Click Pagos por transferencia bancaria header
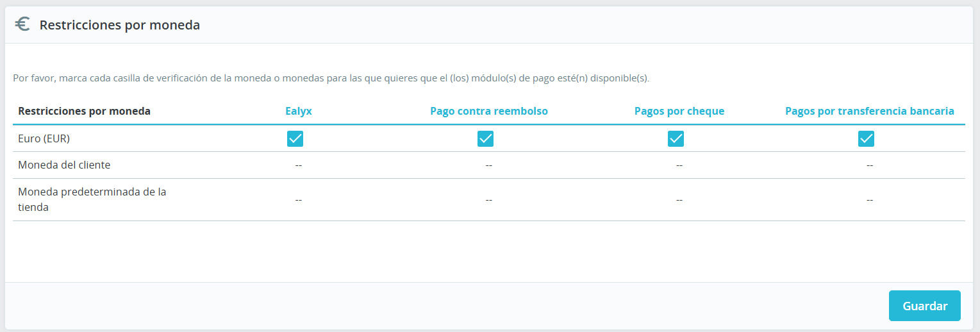The width and height of the screenshot is (980, 332). [x=869, y=111]
